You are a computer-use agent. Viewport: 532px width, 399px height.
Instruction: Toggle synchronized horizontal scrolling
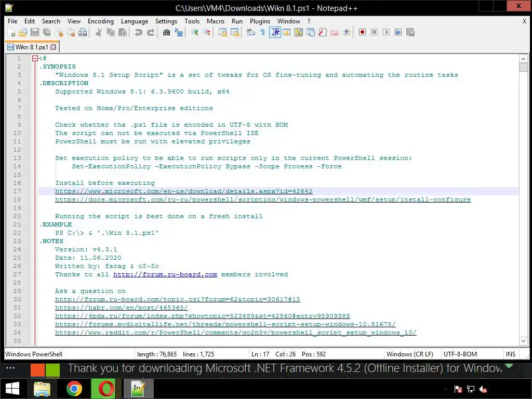tap(235, 32)
